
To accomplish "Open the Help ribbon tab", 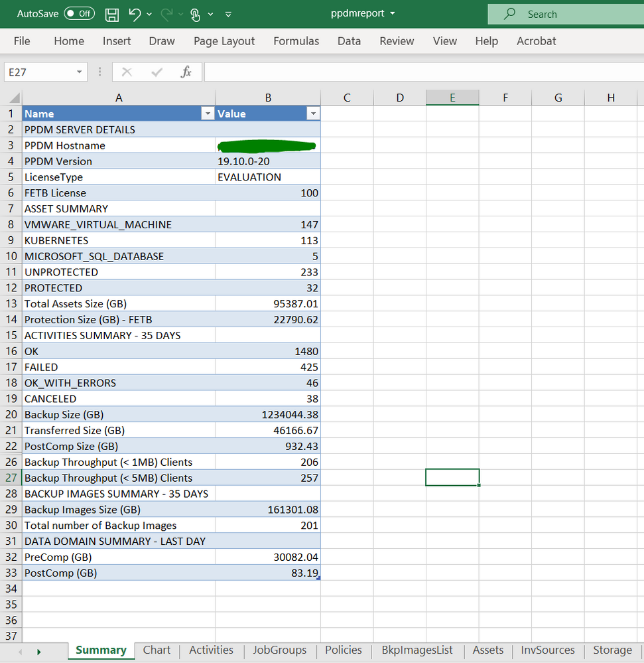I will pyautogui.click(x=486, y=41).
